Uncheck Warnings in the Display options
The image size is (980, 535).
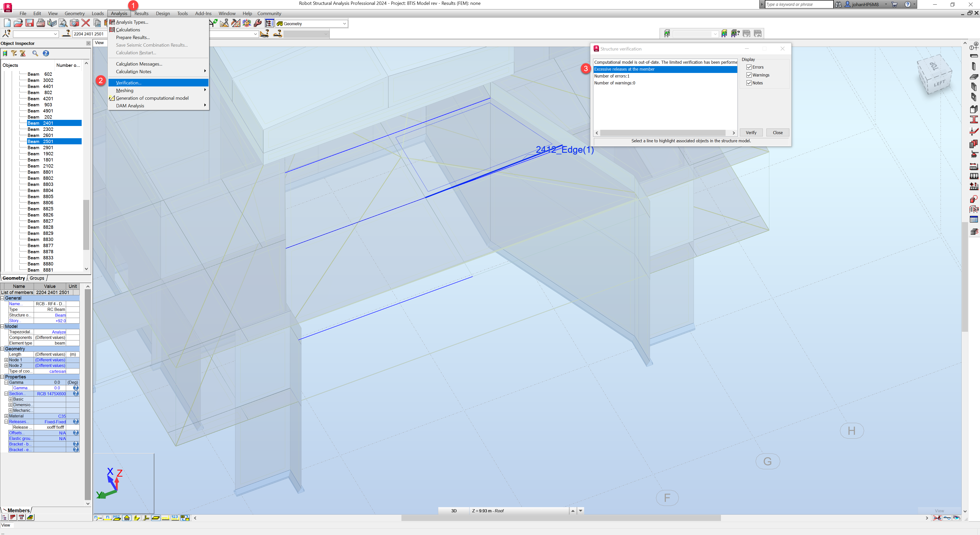point(749,75)
